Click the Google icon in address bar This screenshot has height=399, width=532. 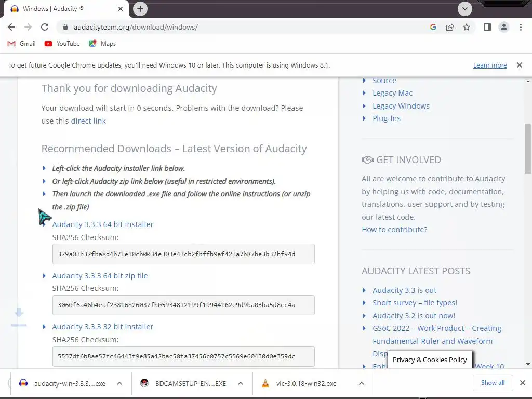pos(433,27)
